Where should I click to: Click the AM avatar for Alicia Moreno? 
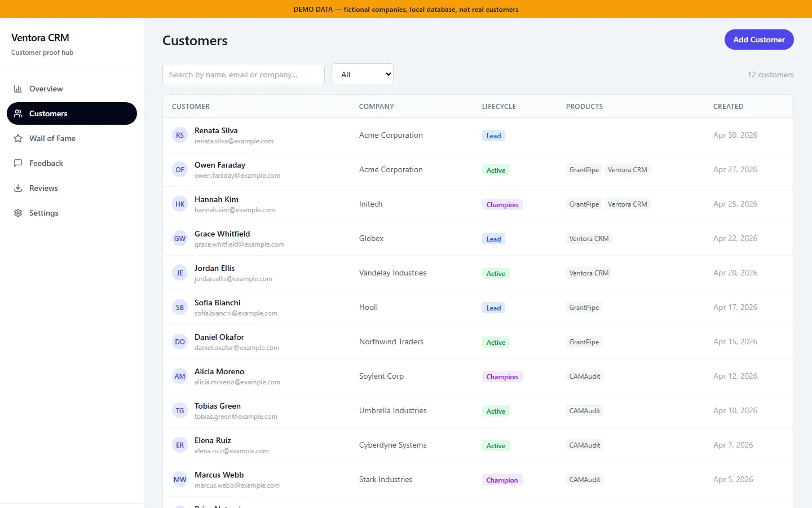180,376
